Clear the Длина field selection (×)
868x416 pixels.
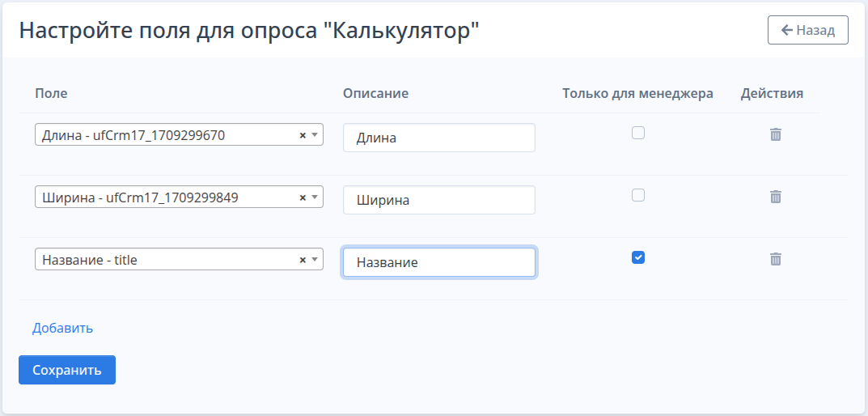[303, 135]
